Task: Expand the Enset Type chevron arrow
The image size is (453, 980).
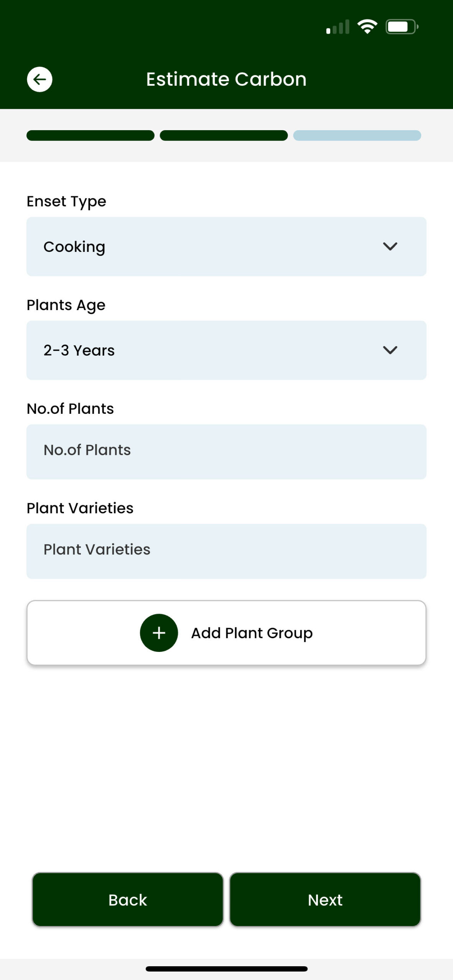Action: coord(390,247)
